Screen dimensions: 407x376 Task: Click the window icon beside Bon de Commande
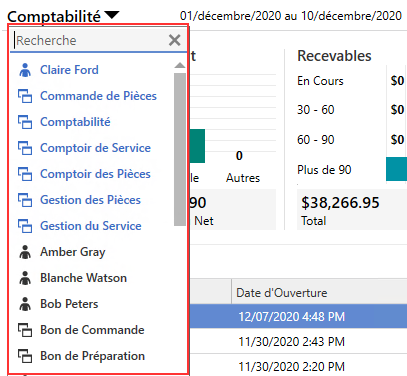coord(25,330)
